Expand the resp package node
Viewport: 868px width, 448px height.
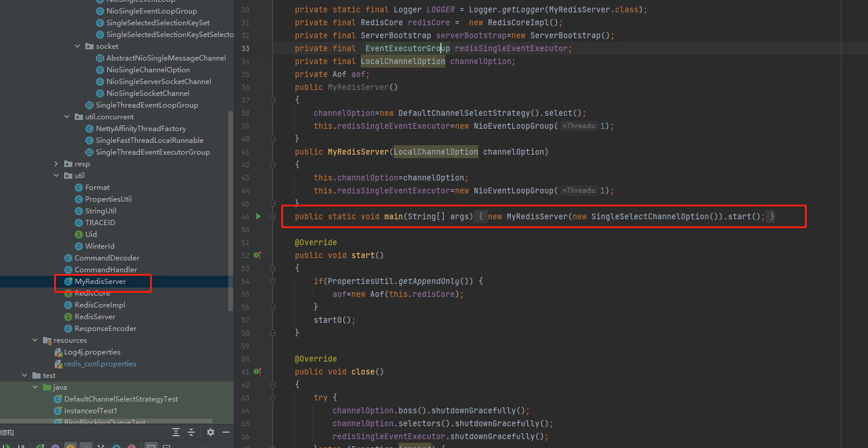[56, 164]
